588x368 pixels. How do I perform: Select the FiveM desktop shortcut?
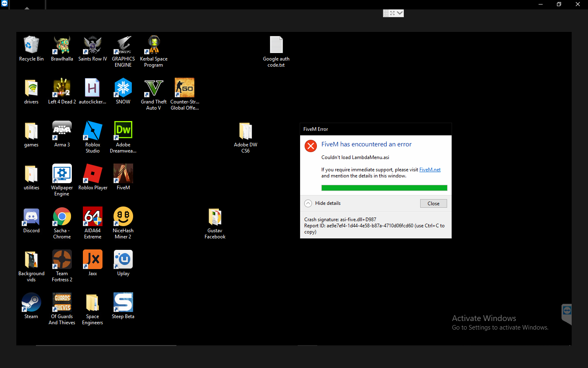pos(123,177)
